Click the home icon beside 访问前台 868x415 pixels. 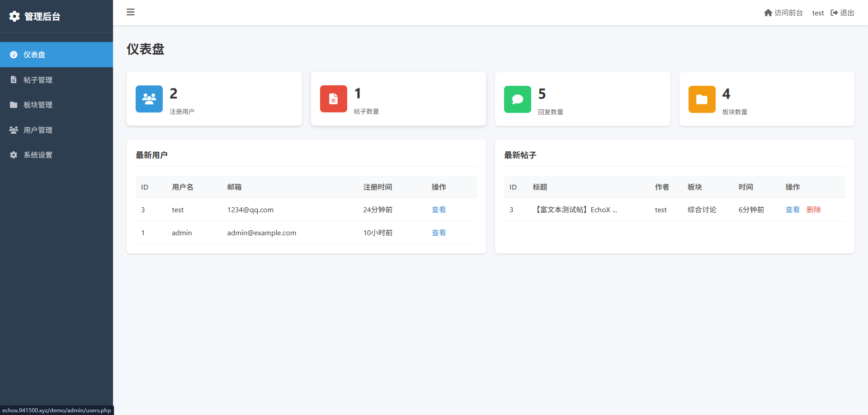click(768, 13)
